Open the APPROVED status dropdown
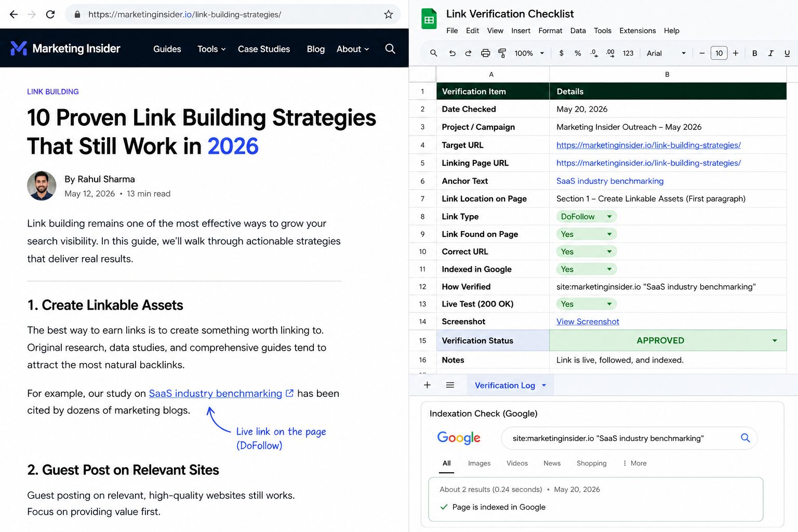Image resolution: width=798 pixels, height=532 pixels. (775, 341)
